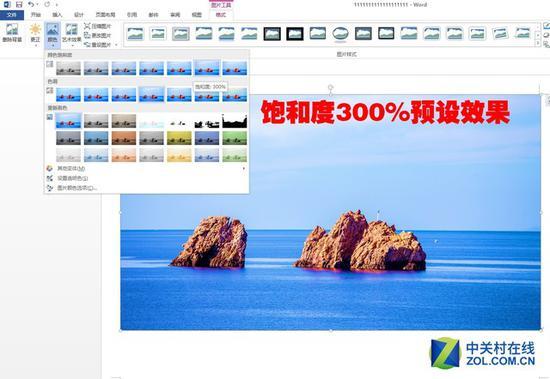Open the Artistic Effects (艺术效果) dropdown
This screenshot has width=550, height=379.
pyautogui.click(x=72, y=34)
